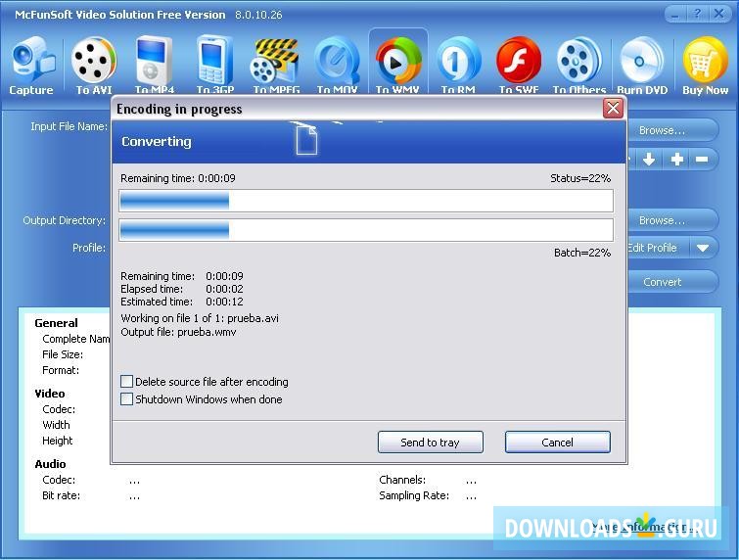Minimize the McFunSoft window
This screenshot has height=560, width=739.
tap(675, 14)
